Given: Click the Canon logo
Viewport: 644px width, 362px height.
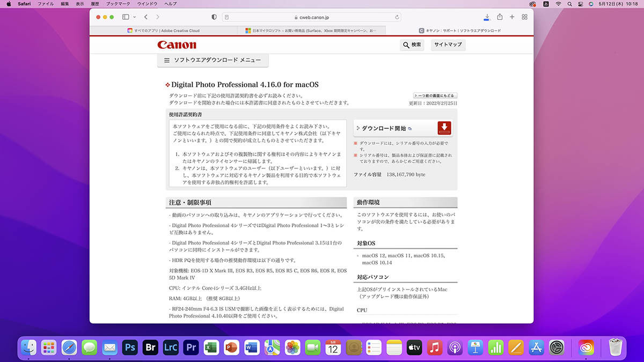Looking at the screenshot, I should 177,45.
